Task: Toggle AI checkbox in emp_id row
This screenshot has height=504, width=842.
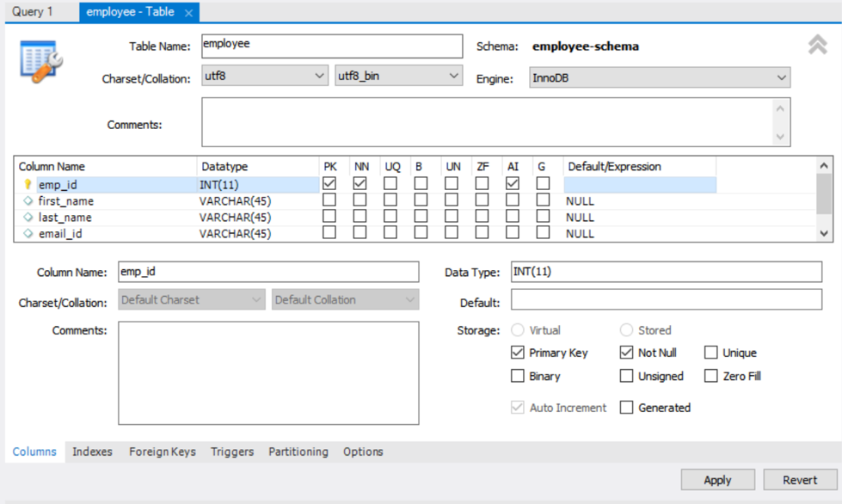Action: click(x=513, y=183)
